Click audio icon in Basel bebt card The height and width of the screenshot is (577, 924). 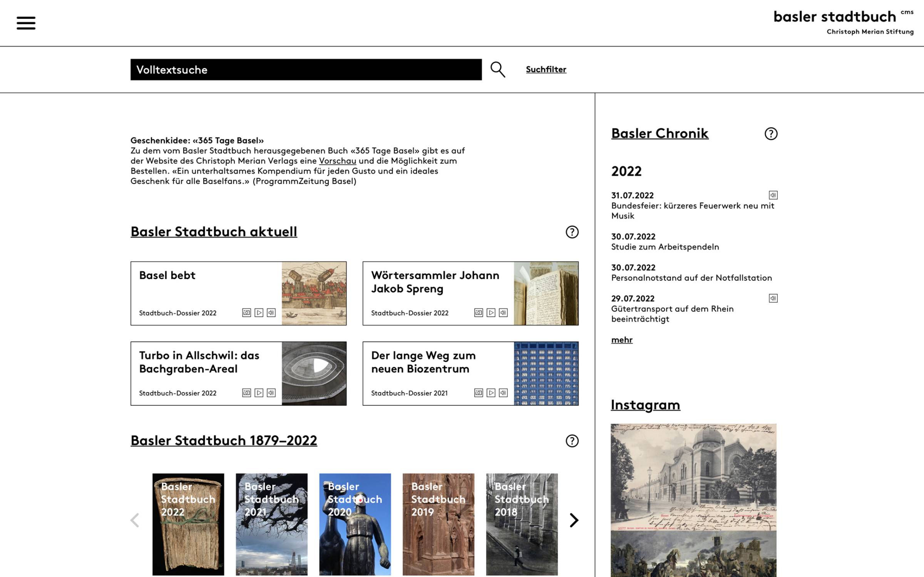coord(271,313)
